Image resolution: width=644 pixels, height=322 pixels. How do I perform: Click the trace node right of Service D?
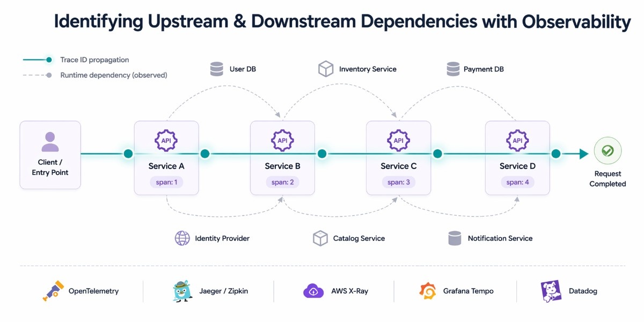[x=556, y=154]
